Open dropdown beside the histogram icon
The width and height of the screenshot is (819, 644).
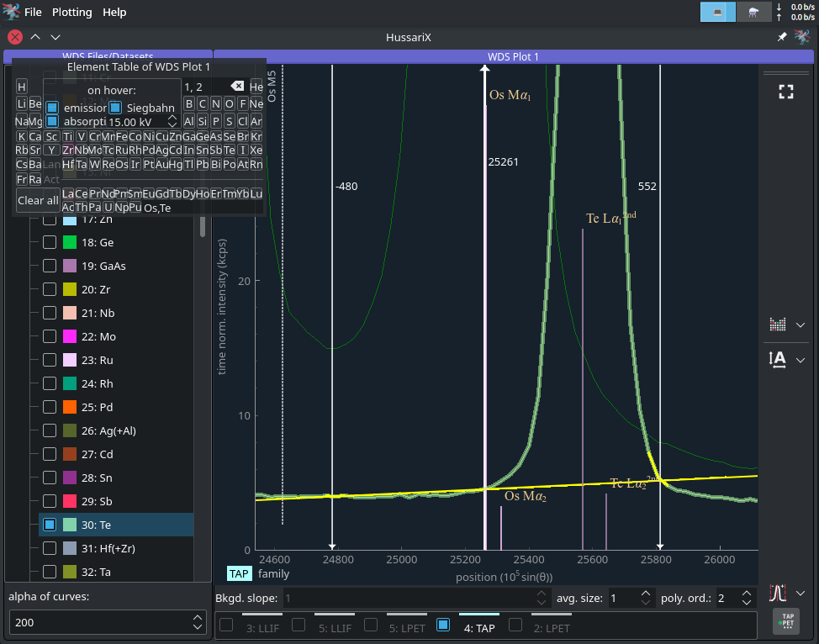801,325
